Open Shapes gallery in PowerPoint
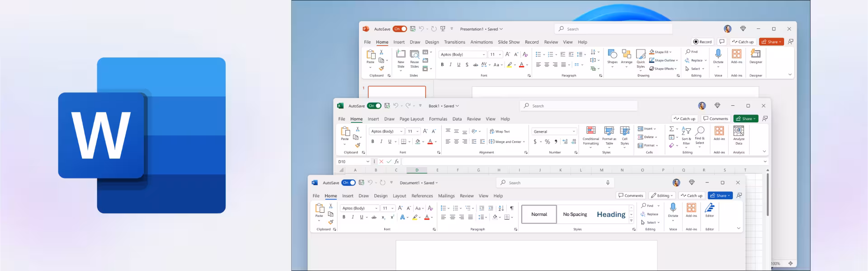The image size is (868, 271). [613, 59]
